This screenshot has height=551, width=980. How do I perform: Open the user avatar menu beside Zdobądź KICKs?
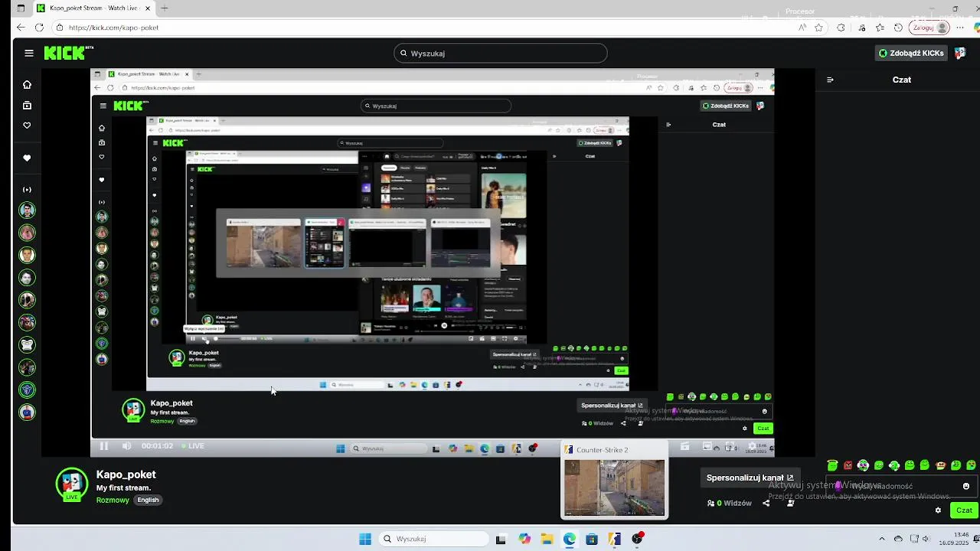(959, 54)
